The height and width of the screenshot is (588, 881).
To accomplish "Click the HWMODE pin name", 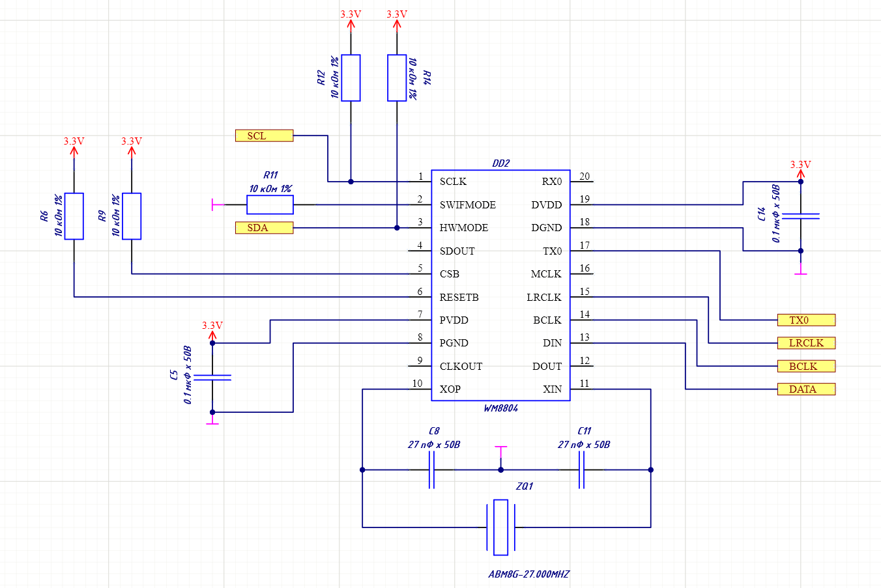I will point(464,228).
